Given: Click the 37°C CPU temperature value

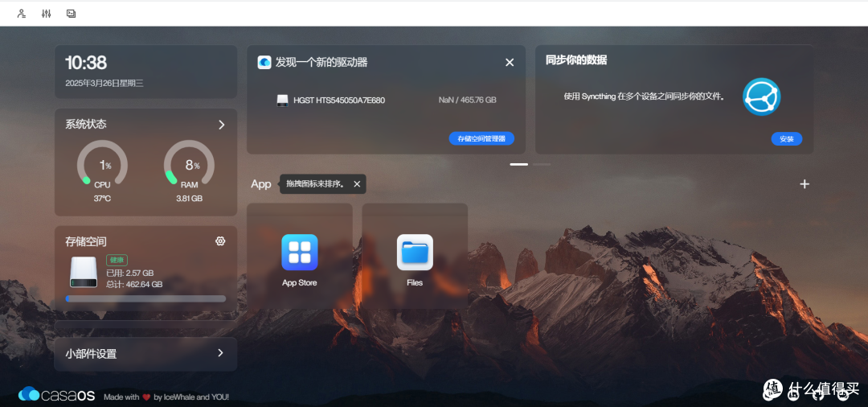Looking at the screenshot, I should click(102, 198).
